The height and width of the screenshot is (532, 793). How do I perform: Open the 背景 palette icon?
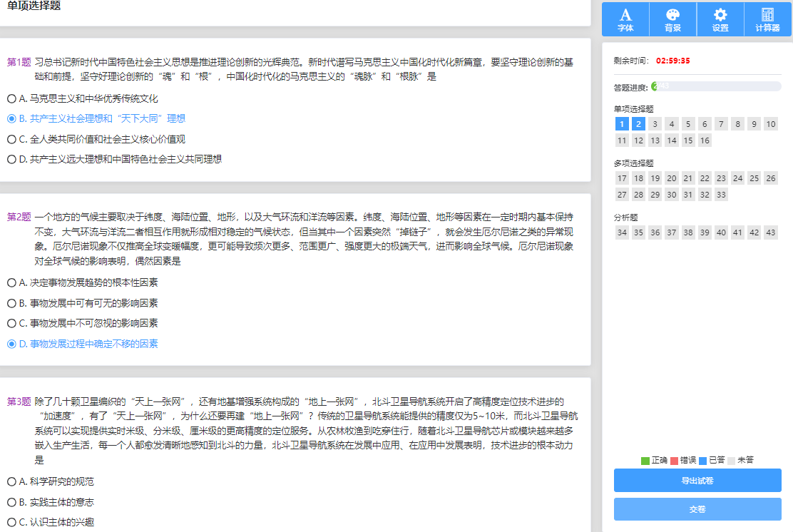point(672,19)
